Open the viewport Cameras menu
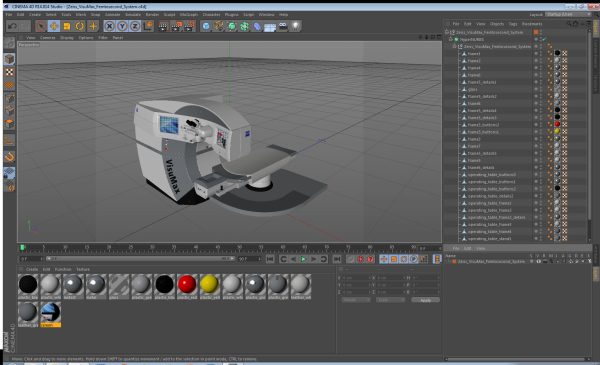This screenshot has width=600, height=365. 48,37
